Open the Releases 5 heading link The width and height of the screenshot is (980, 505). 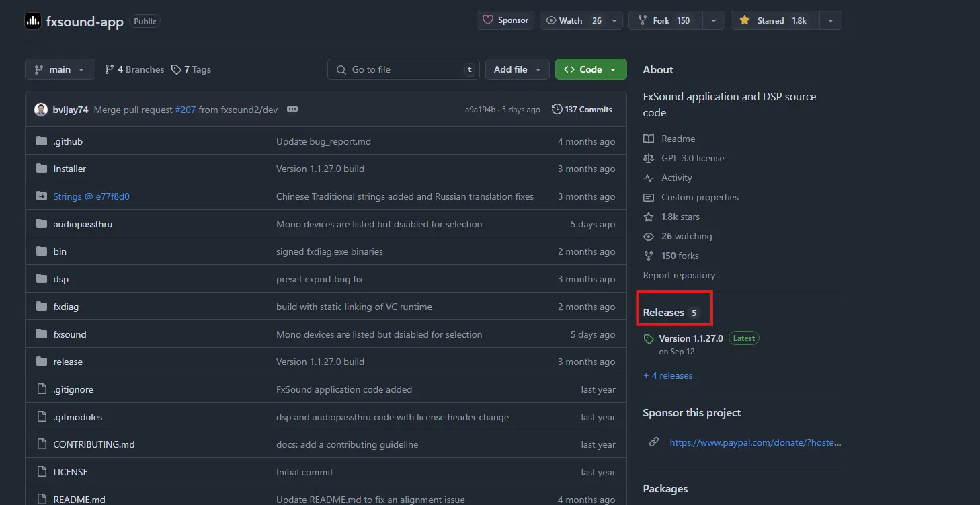[x=671, y=313]
